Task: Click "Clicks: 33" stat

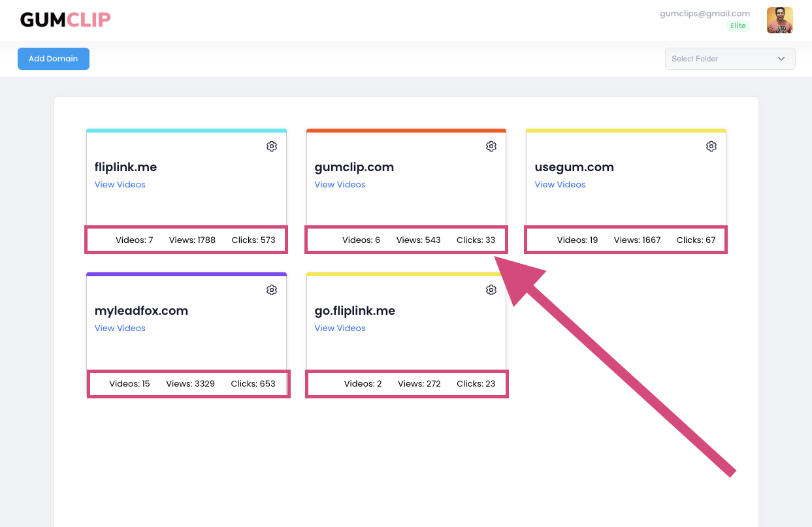Action: point(476,240)
